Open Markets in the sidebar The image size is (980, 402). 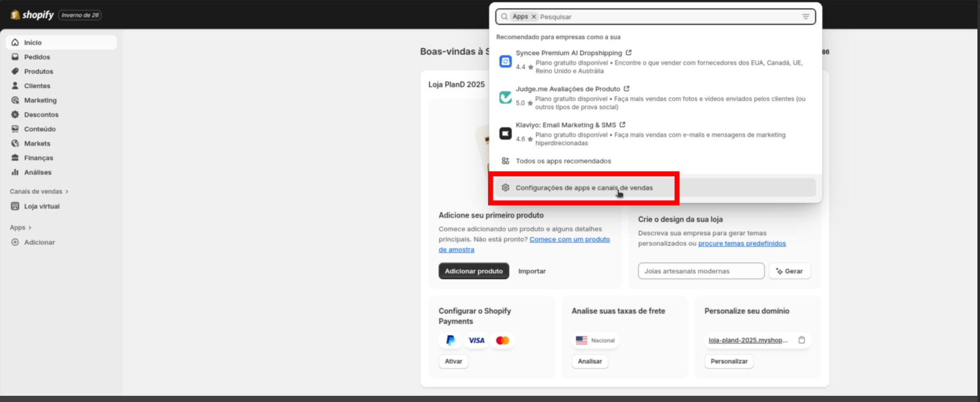tap(61, 144)
